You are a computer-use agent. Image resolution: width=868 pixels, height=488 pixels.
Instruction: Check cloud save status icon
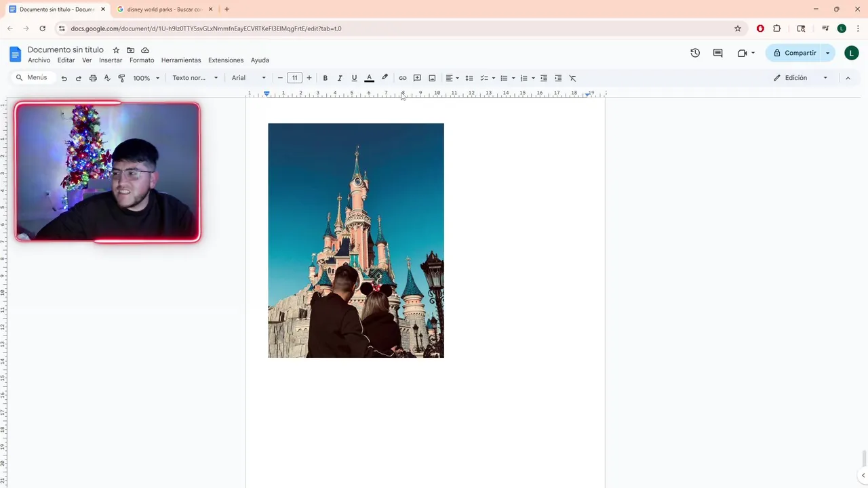145,50
